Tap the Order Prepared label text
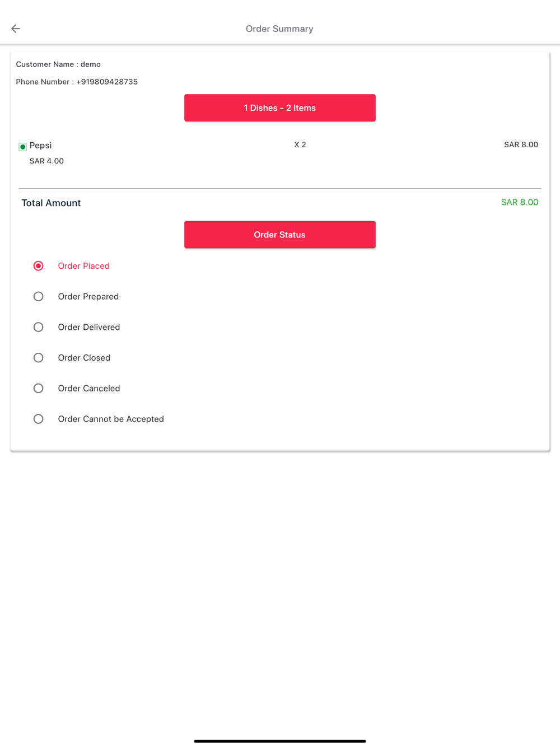The image size is (560, 747). pyautogui.click(x=88, y=297)
